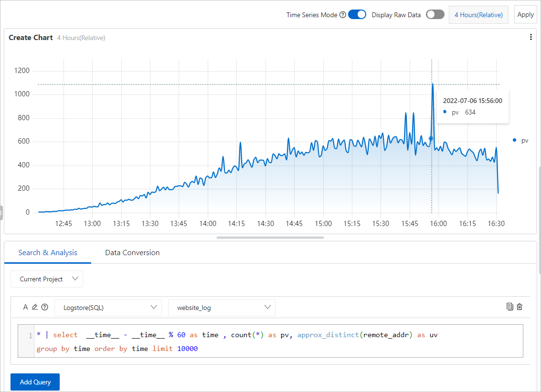The height and width of the screenshot is (392, 541).
Task: Enable the Display Raw Data toggle
Action: (435, 15)
